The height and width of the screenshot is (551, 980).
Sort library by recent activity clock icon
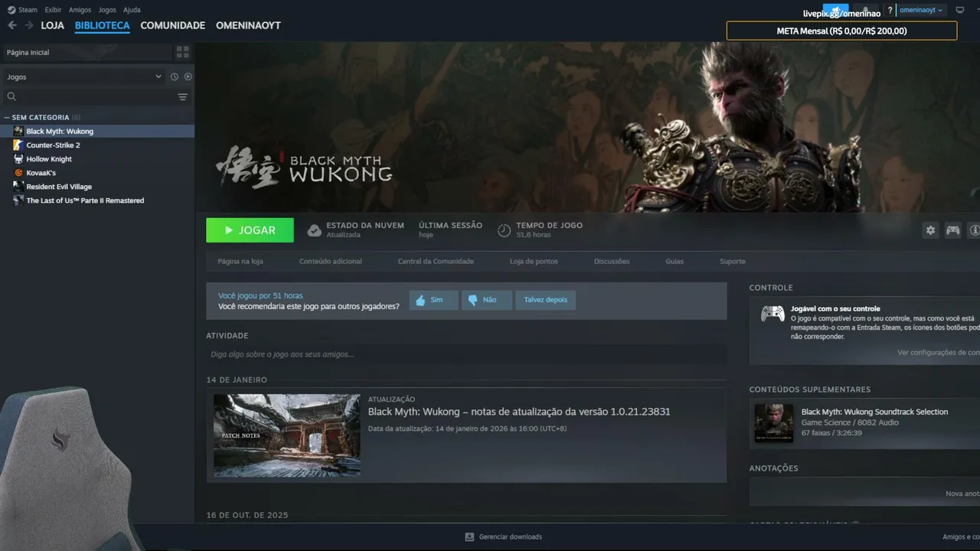175,77
